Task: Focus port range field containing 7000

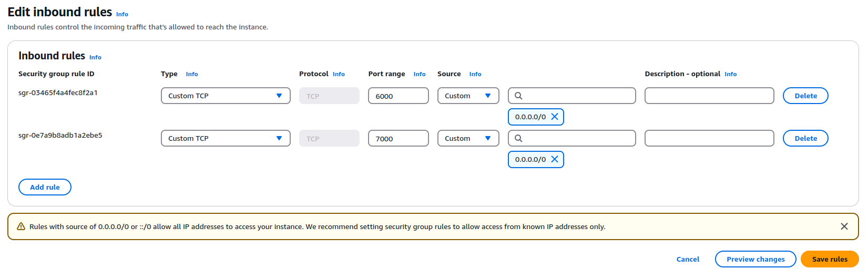Action: point(399,138)
